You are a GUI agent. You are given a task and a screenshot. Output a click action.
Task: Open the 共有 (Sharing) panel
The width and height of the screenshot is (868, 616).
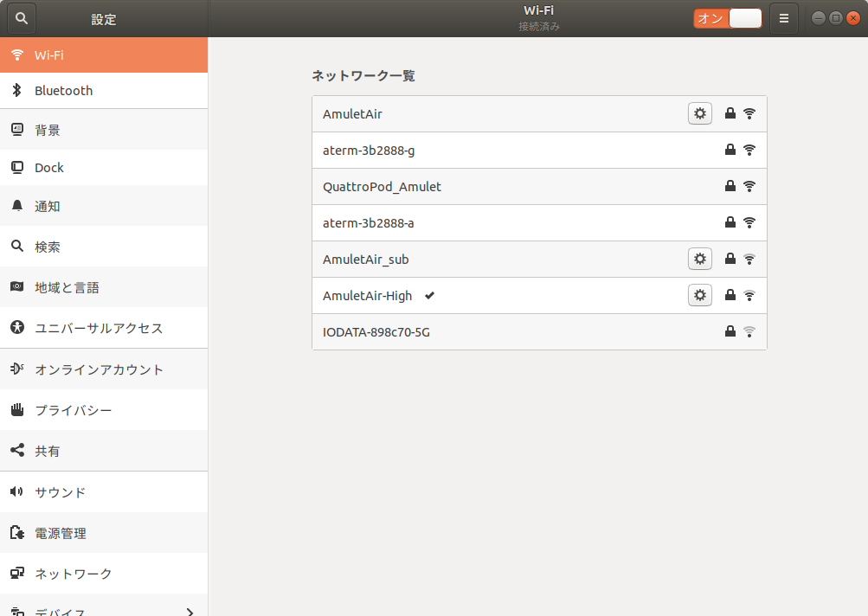pyautogui.click(x=104, y=451)
